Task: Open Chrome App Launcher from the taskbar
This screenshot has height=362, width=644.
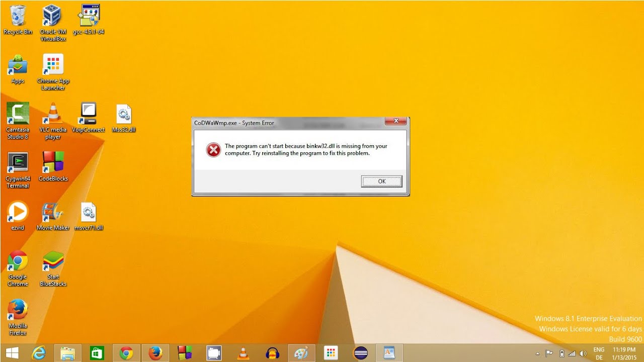Action: click(x=331, y=353)
